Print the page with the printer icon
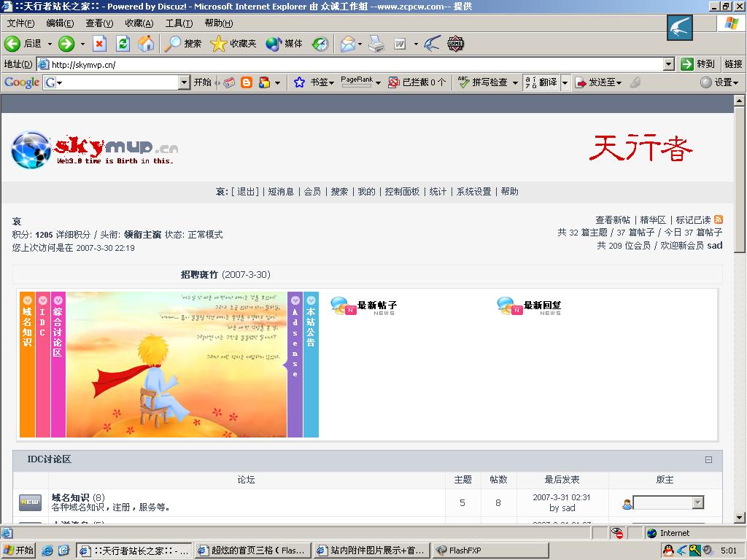Screen dimensions: 747x560 pos(376,44)
